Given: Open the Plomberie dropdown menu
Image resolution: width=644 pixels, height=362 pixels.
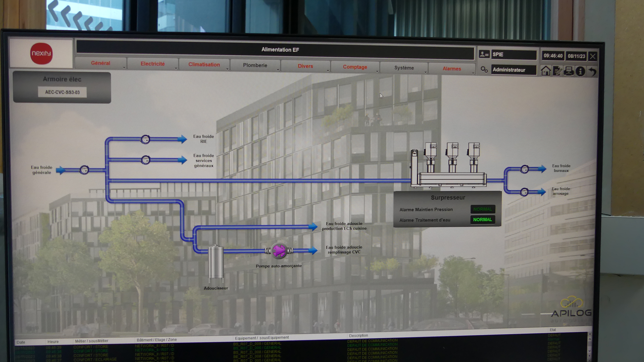Looking at the screenshot, I should pos(255,65).
